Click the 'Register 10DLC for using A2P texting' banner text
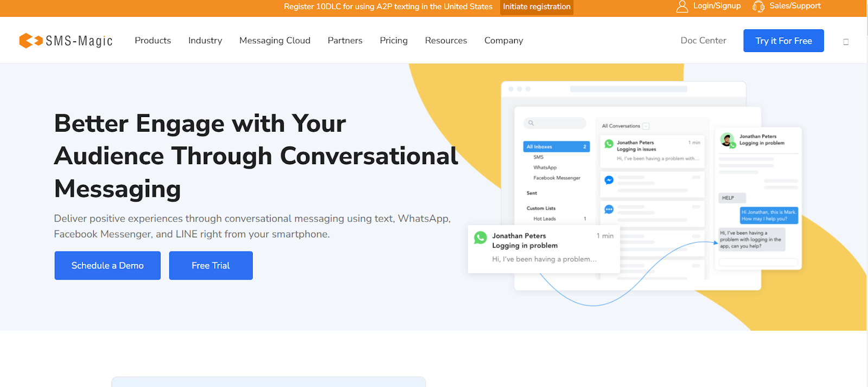Viewport: 868px width, 387px height. 388,7
